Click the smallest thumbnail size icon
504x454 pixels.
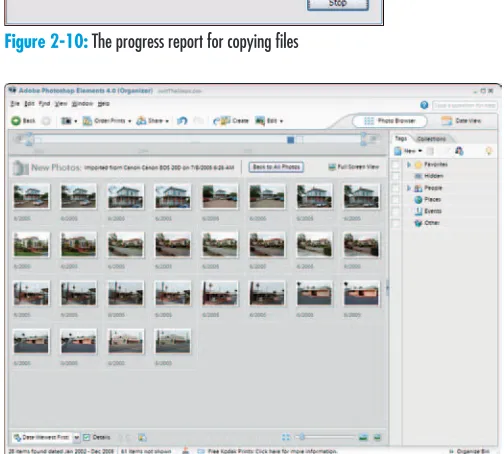286,437
